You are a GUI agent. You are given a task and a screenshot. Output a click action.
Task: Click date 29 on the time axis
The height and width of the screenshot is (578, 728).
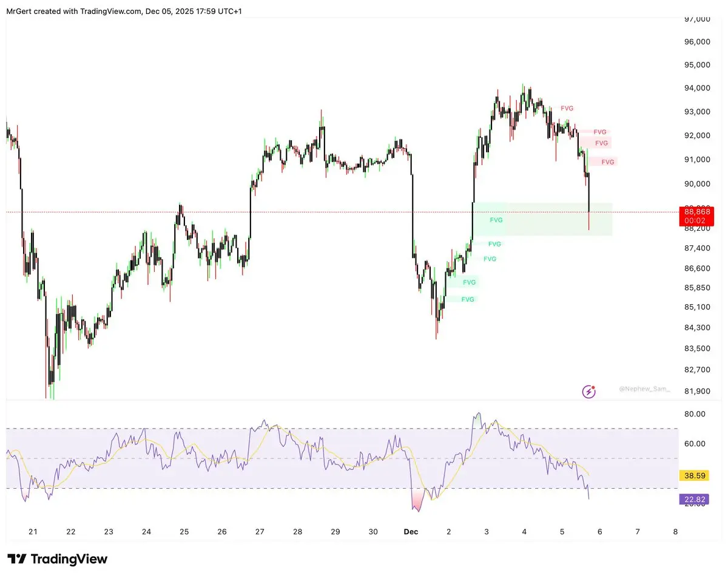(x=335, y=531)
